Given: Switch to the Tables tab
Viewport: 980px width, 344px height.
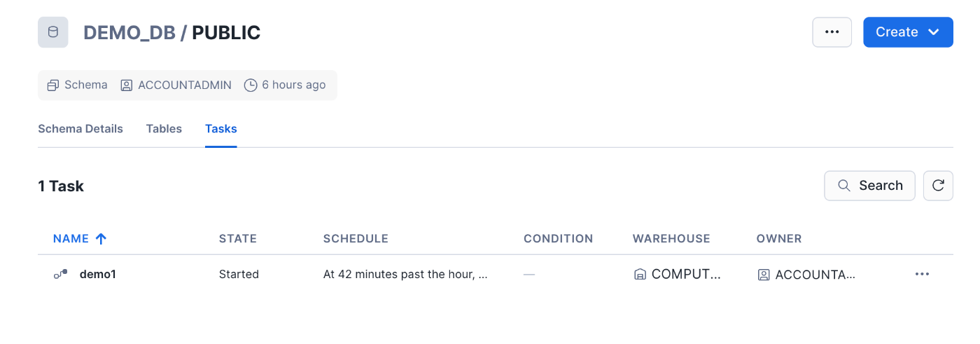Looking at the screenshot, I should click(x=164, y=129).
